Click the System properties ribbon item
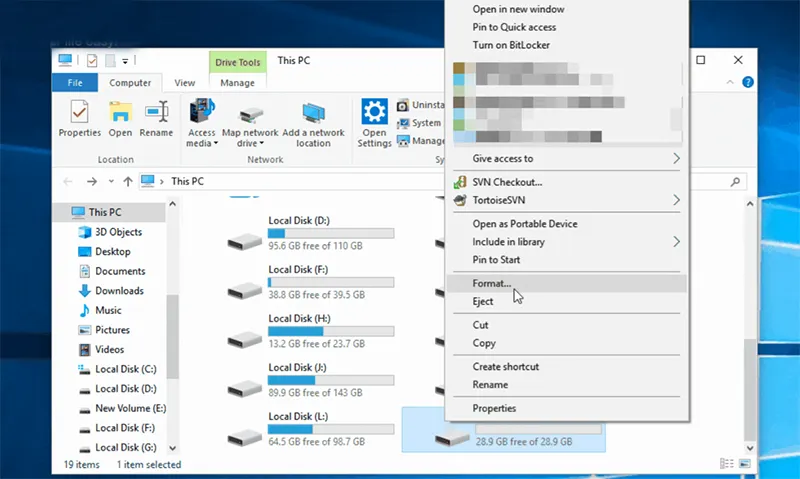Image resolution: width=800 pixels, height=479 pixels. [420, 123]
